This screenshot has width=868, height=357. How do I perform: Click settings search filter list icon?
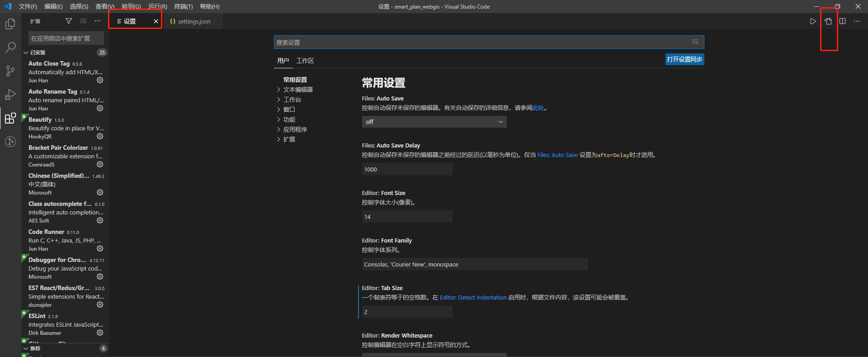tap(695, 42)
